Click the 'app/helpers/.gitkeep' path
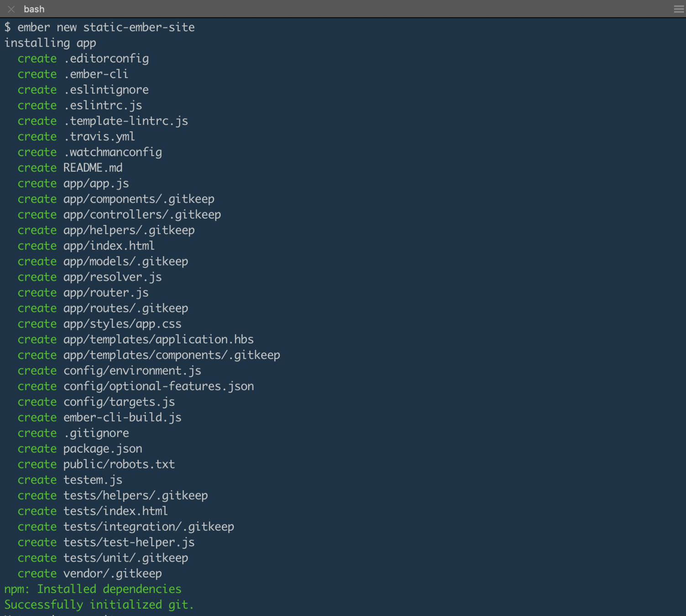Viewport: 686px width, 616px height. click(129, 230)
